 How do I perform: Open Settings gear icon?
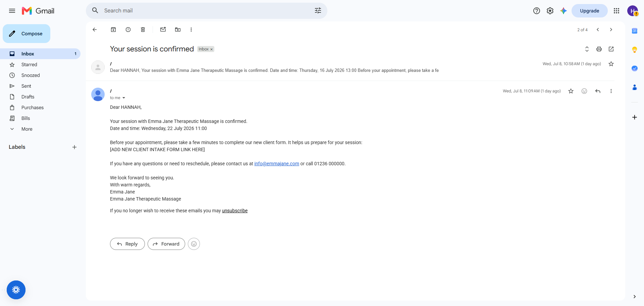tap(550, 11)
